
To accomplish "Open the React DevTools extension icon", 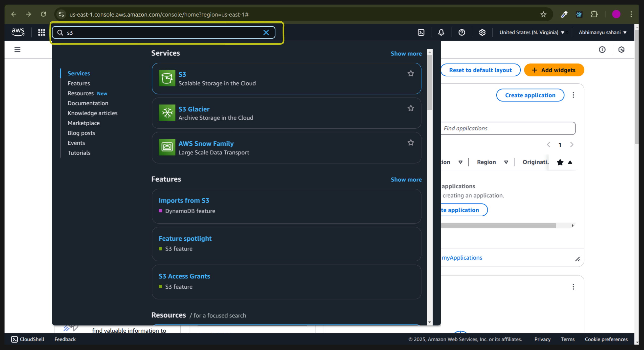I will [x=579, y=14].
